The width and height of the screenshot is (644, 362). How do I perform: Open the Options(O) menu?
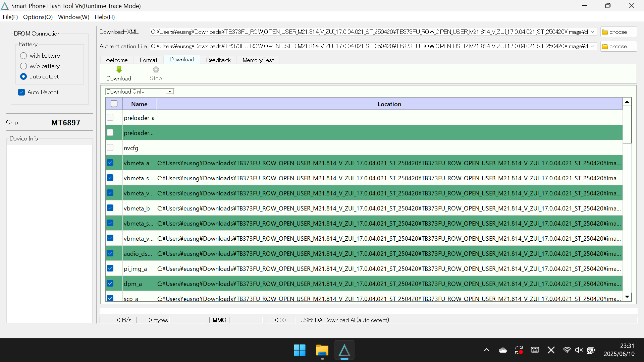click(38, 17)
